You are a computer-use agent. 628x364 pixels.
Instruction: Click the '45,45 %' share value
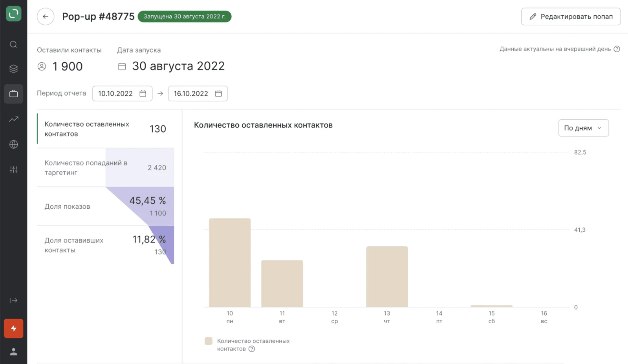point(148,201)
